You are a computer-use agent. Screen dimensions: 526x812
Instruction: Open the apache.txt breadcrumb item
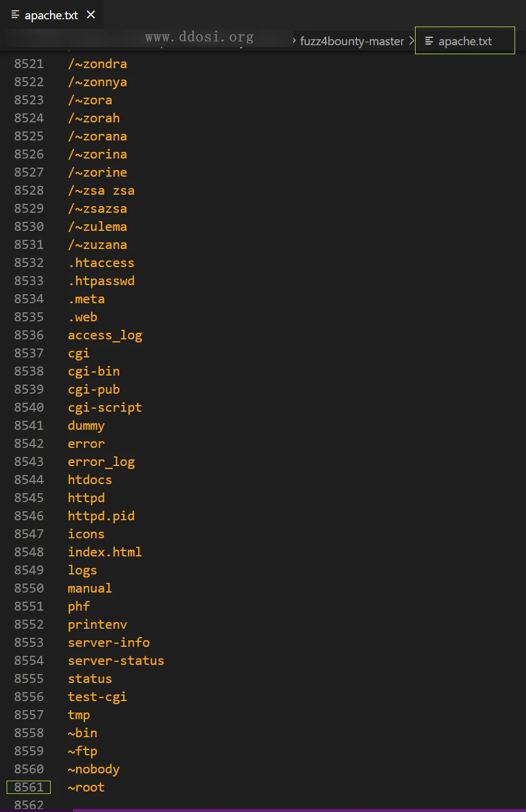coord(464,41)
